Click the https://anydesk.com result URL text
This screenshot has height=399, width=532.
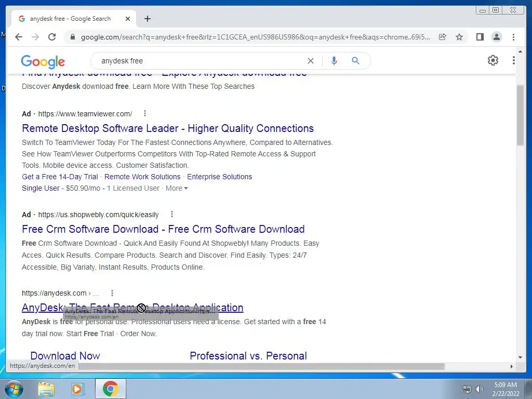point(54,293)
